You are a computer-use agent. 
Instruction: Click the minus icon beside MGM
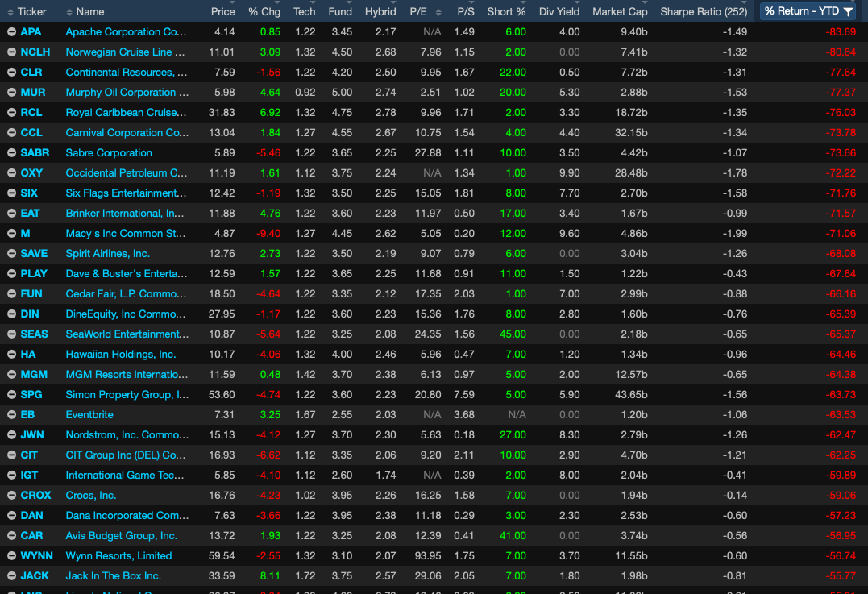point(11,375)
